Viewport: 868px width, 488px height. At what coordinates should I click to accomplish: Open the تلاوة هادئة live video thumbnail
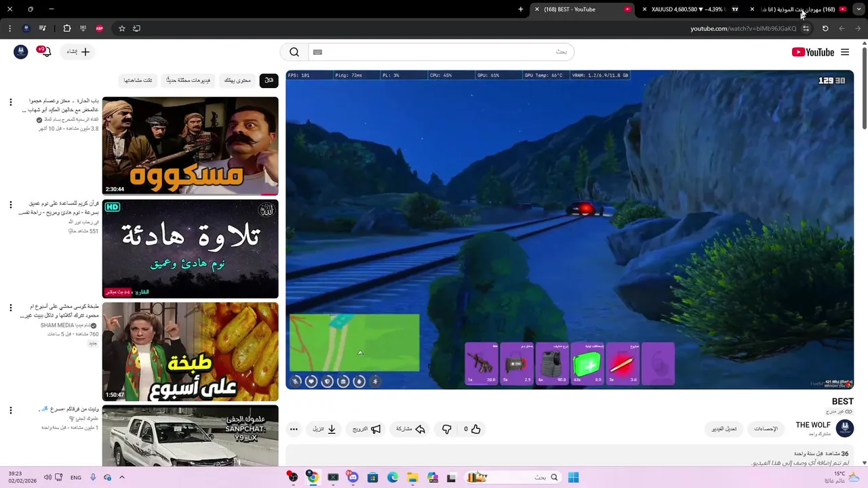click(x=190, y=249)
